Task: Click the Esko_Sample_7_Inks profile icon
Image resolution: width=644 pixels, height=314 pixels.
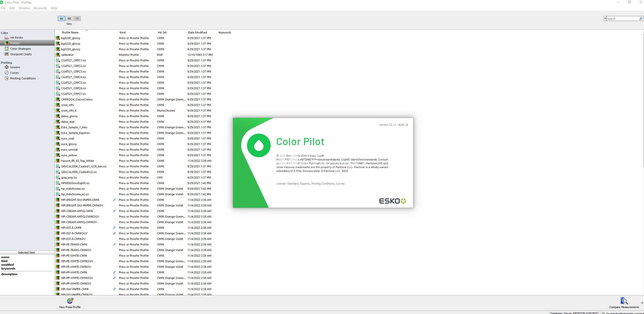Action: 58,127
